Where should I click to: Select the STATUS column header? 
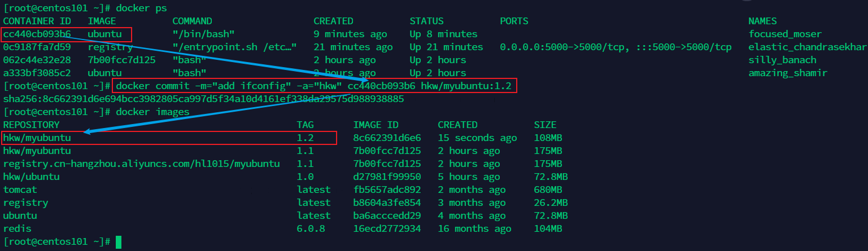point(426,21)
